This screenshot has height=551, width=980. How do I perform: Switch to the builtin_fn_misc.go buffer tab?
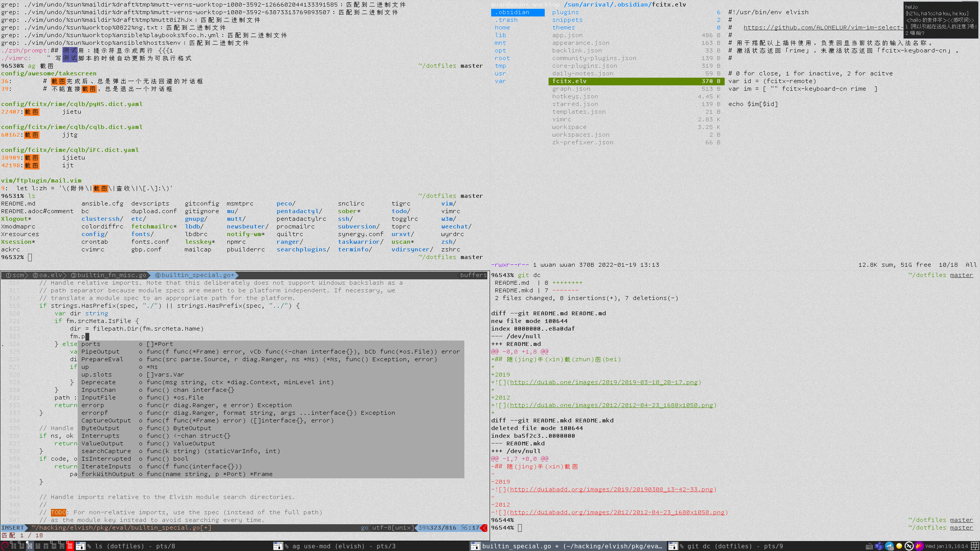(108, 275)
